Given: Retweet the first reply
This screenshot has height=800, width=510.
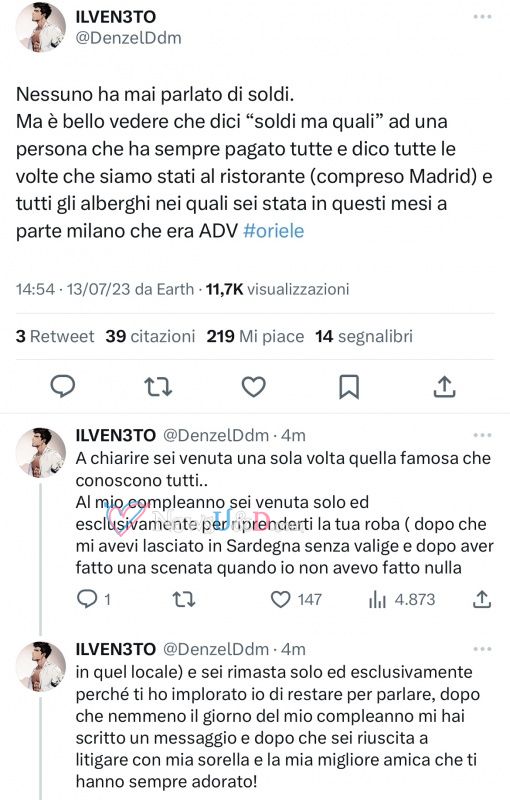Looking at the screenshot, I should click(x=184, y=599).
